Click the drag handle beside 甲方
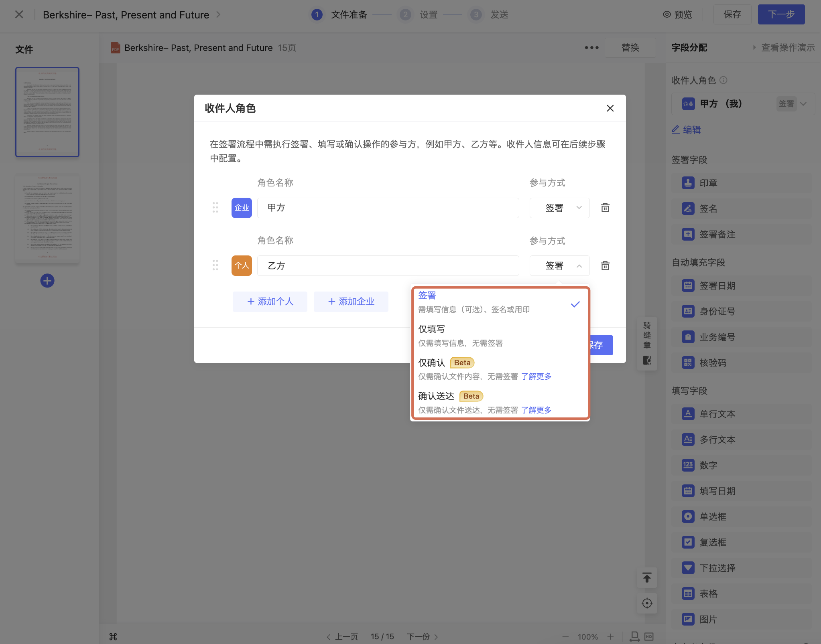821x644 pixels. (x=215, y=208)
